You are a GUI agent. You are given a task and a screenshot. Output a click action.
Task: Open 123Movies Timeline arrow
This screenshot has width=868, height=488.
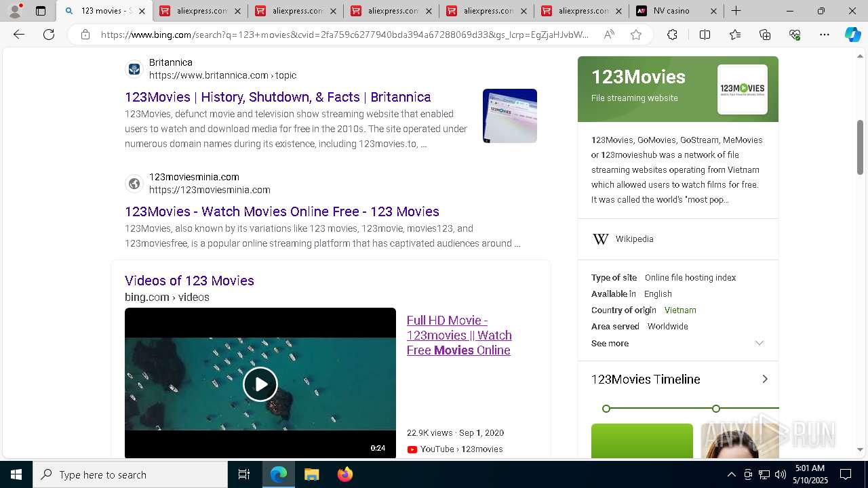tap(765, 380)
